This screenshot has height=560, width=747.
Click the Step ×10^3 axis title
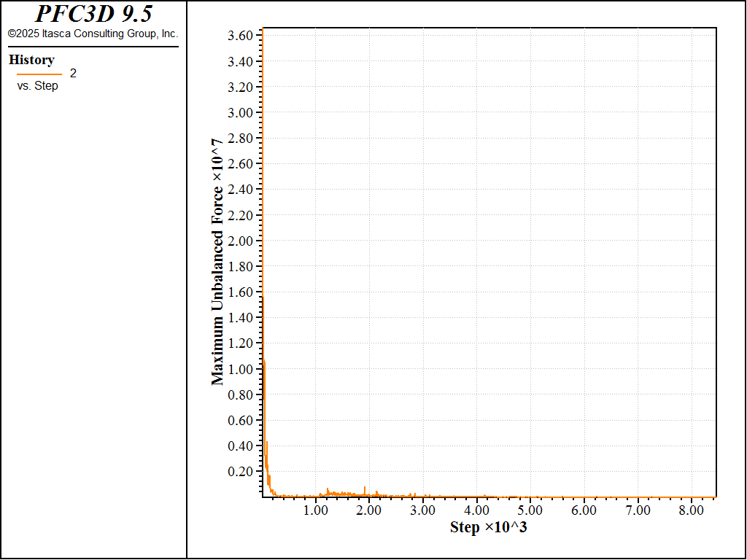[488, 527]
